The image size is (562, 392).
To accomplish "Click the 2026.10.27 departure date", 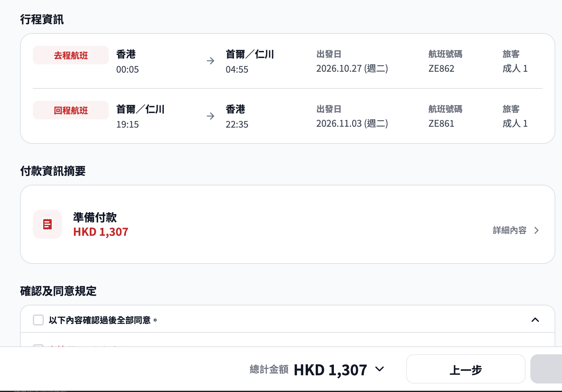I will (x=352, y=69).
